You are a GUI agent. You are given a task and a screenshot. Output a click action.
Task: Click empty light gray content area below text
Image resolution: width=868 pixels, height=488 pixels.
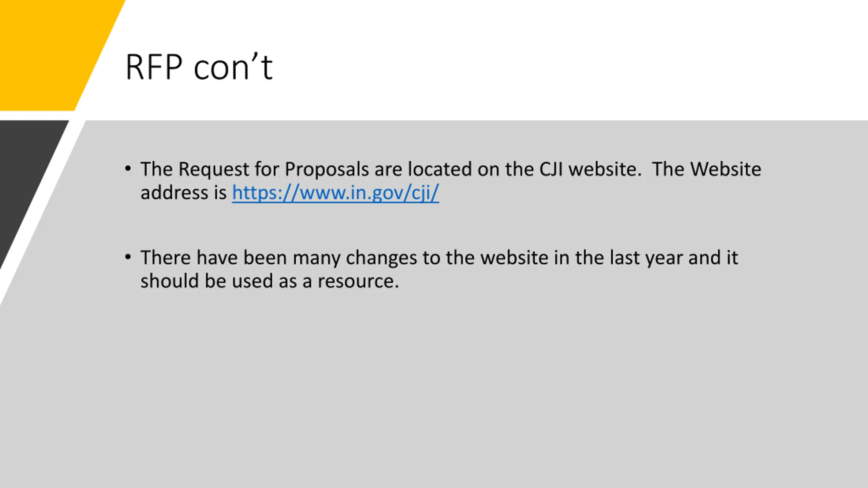[x=475, y=390]
